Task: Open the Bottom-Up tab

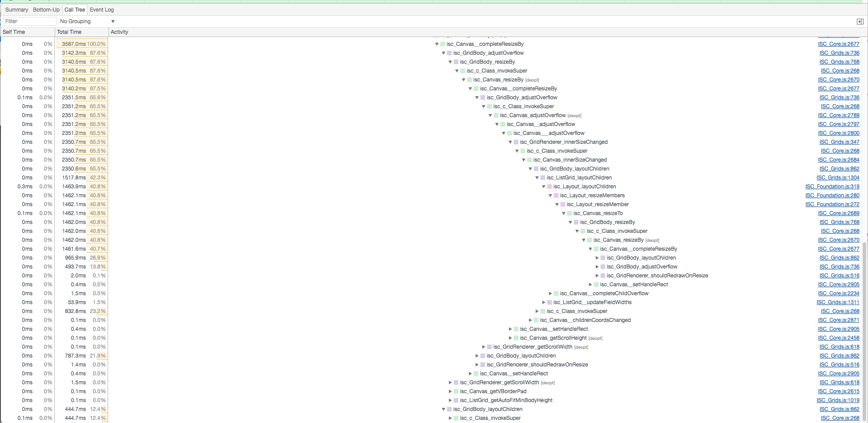Action: coord(46,9)
